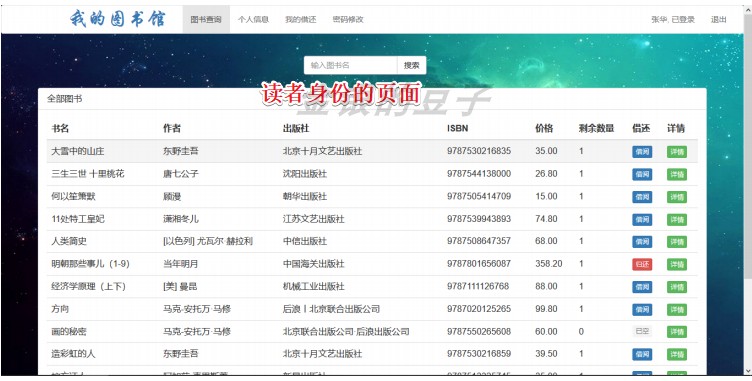Click the 作者 column header
752x381 pixels.
coord(172,129)
